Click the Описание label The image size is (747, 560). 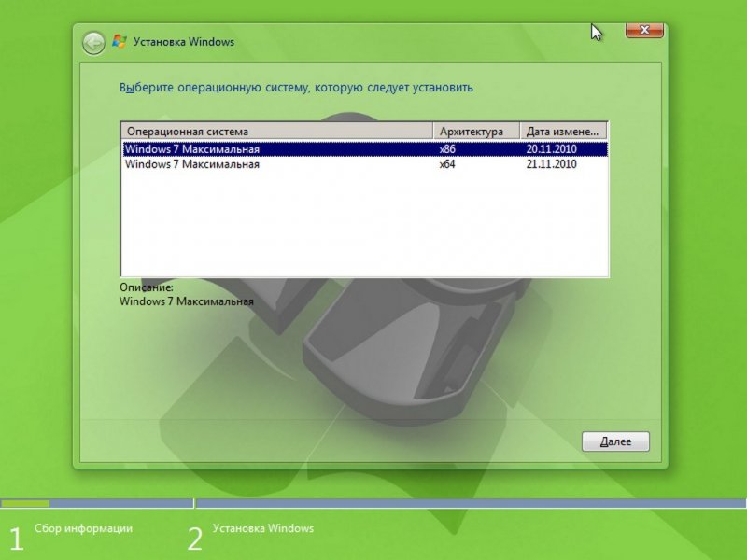pos(147,287)
